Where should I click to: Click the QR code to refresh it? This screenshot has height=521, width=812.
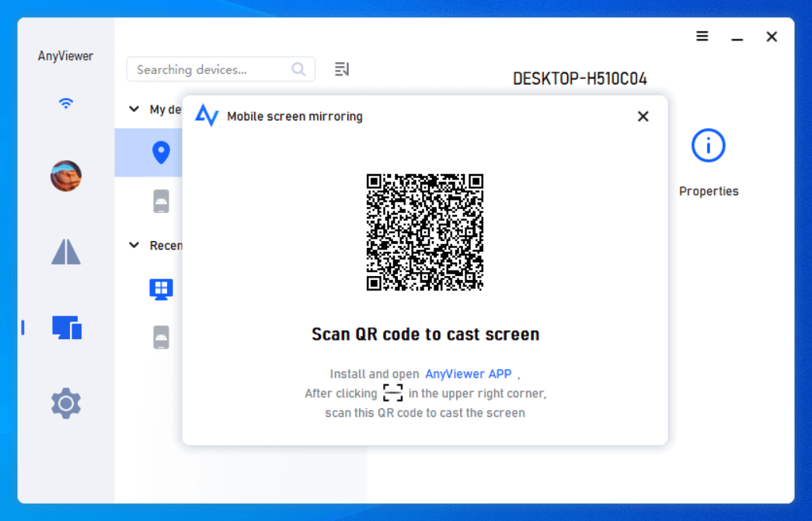coord(424,232)
